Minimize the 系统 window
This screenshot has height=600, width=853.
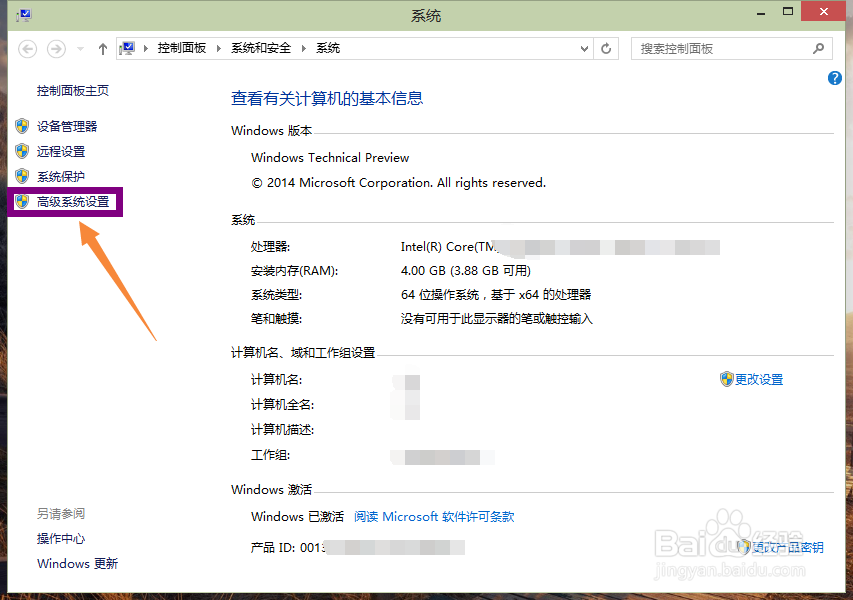coord(761,12)
